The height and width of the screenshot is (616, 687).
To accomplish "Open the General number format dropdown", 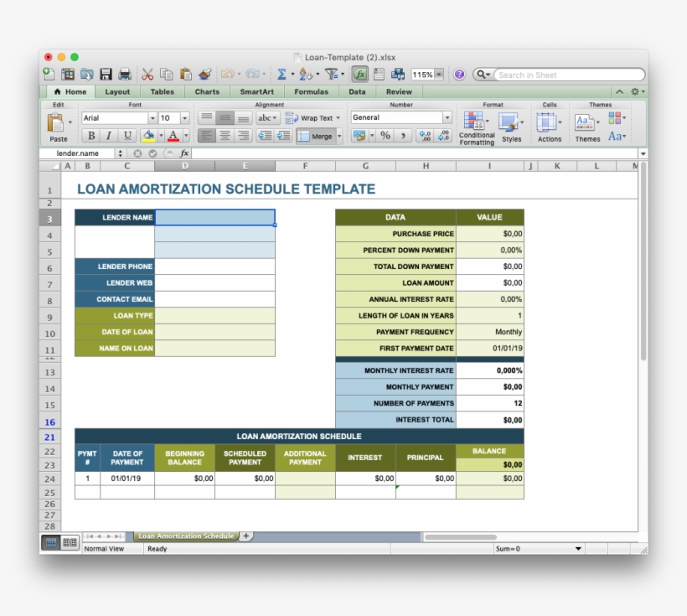I will point(447,117).
